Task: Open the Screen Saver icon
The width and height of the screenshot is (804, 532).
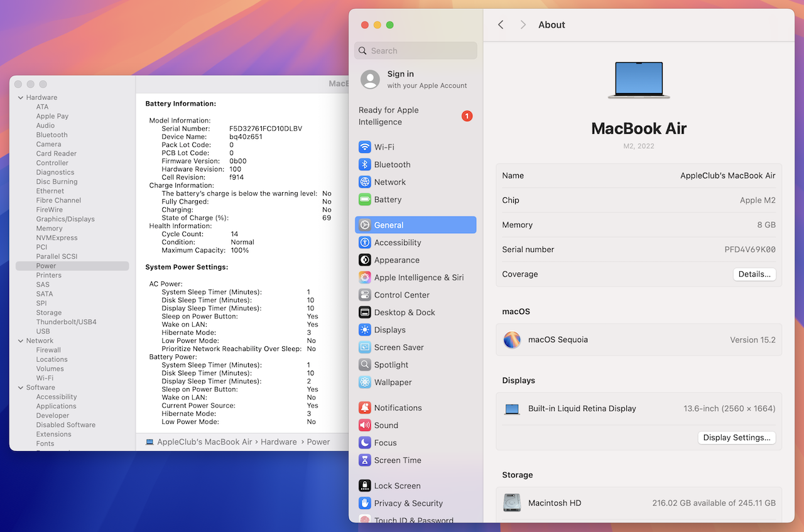Action: pyautogui.click(x=365, y=347)
